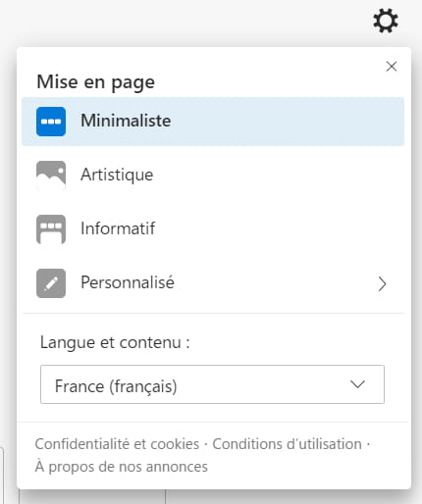Expand Personnalisé with right chevron
The image size is (422, 504).
[x=382, y=283]
